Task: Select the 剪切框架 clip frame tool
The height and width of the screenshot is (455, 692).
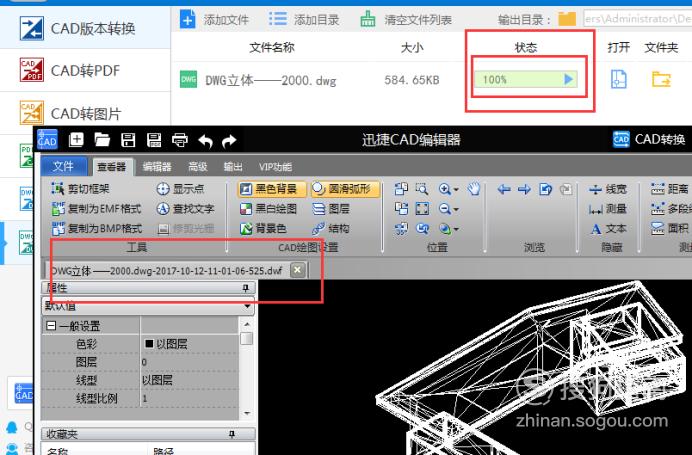Action: [80, 189]
